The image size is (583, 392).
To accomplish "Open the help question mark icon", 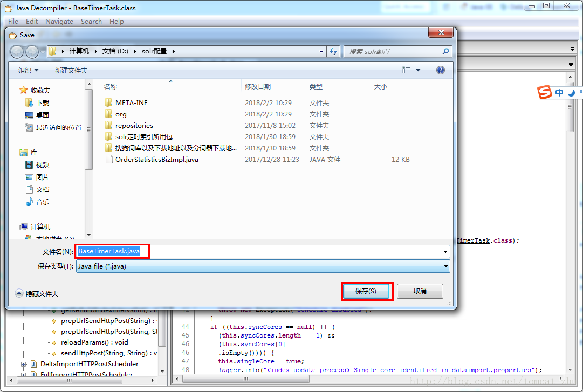I will click(440, 70).
